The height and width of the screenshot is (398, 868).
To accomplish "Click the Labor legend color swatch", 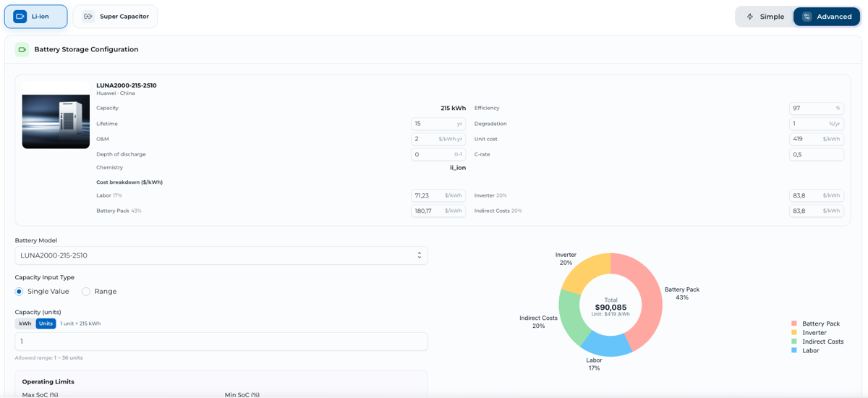I will pos(794,350).
